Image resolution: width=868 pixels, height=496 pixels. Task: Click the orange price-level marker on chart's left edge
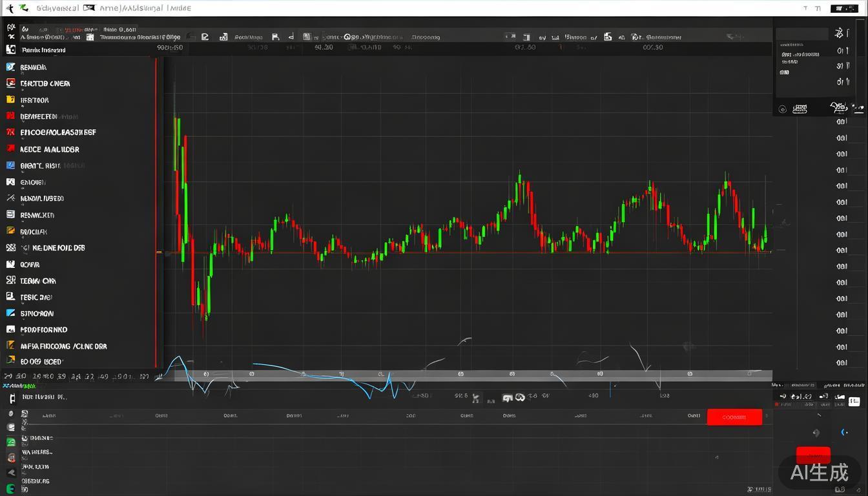(x=159, y=252)
